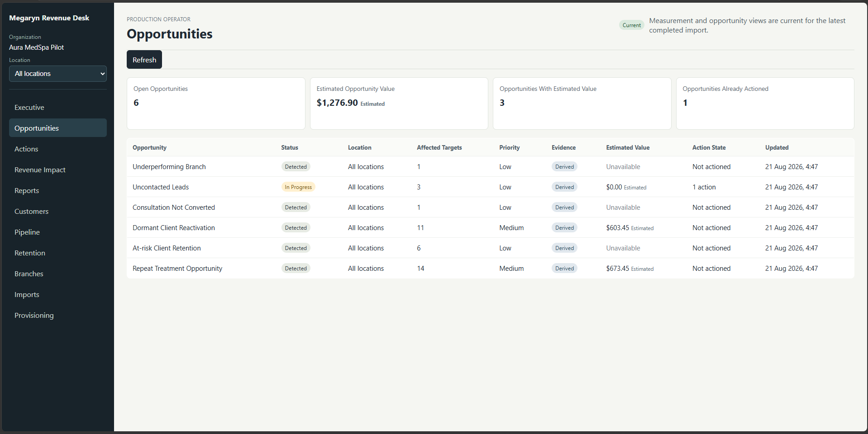
Task: Click the Action State column header
Action: (x=709, y=147)
